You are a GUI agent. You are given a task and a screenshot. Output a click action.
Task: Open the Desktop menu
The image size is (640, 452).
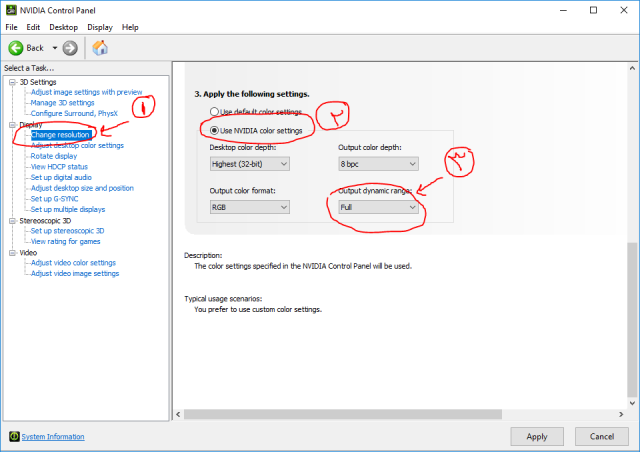pyautogui.click(x=64, y=27)
